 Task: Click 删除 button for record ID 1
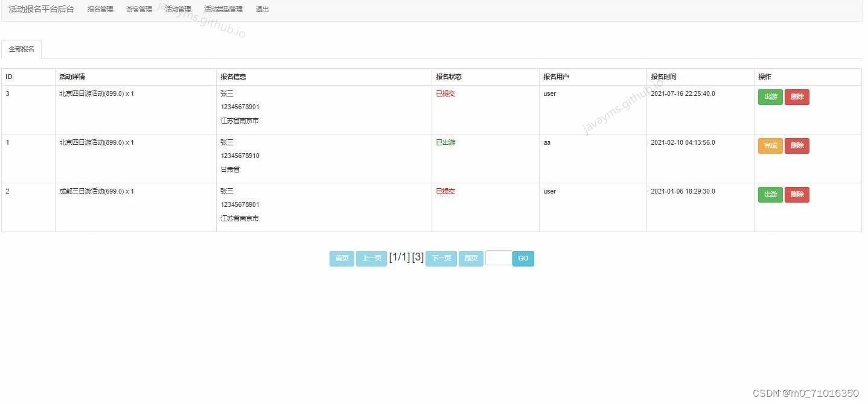click(797, 145)
